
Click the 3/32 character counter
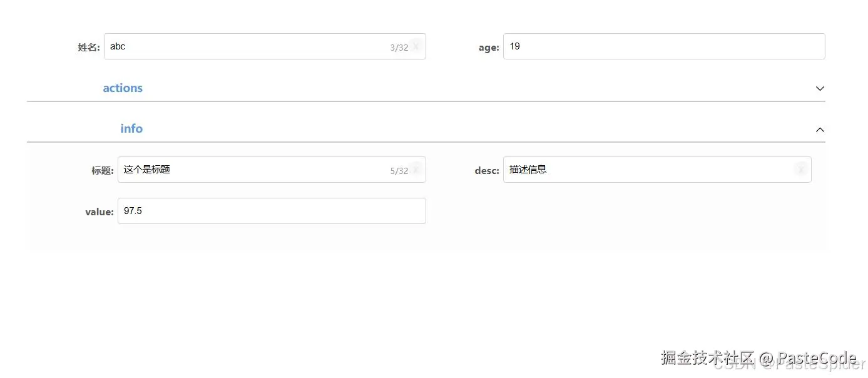click(399, 48)
